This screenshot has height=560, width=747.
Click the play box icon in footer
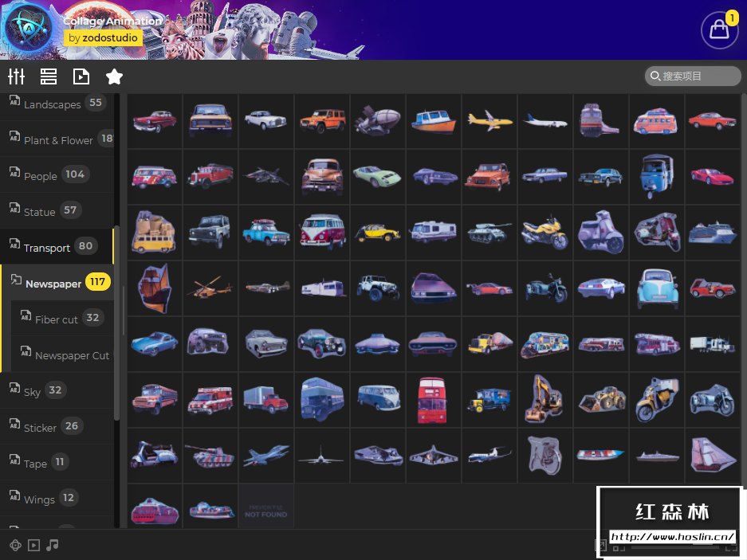33,545
